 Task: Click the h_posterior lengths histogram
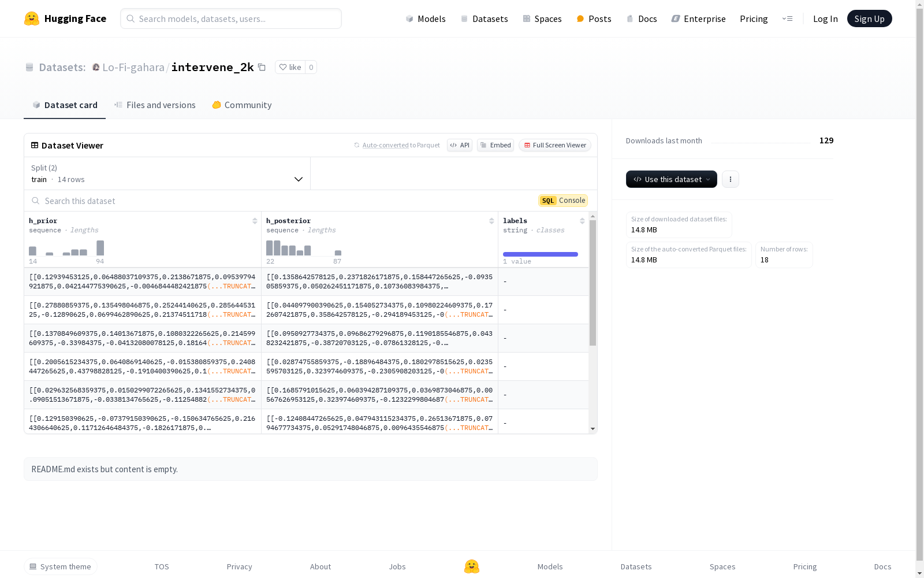click(304, 248)
